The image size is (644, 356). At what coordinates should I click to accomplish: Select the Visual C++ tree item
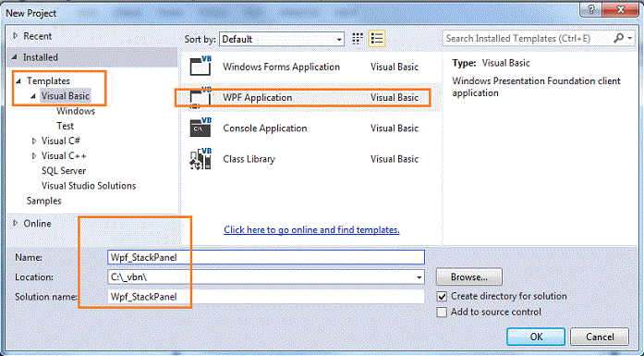pos(64,155)
